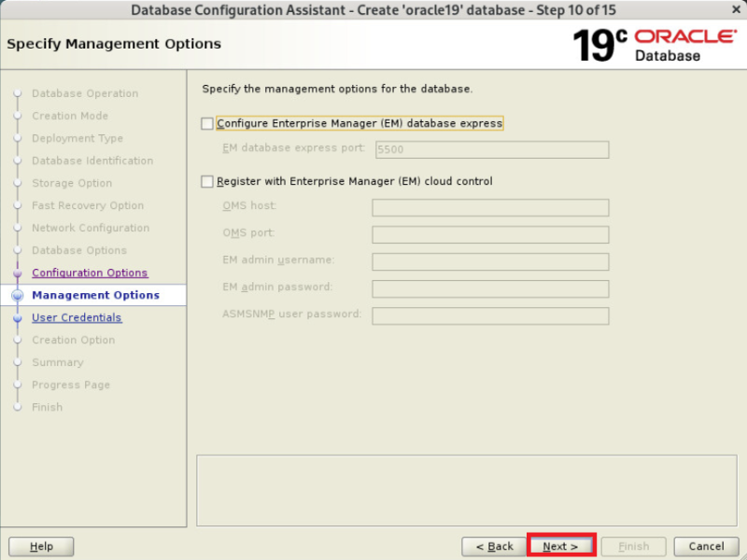Screen dimensions: 747x560
Task: Select the EM admin username field
Action: click(490, 262)
